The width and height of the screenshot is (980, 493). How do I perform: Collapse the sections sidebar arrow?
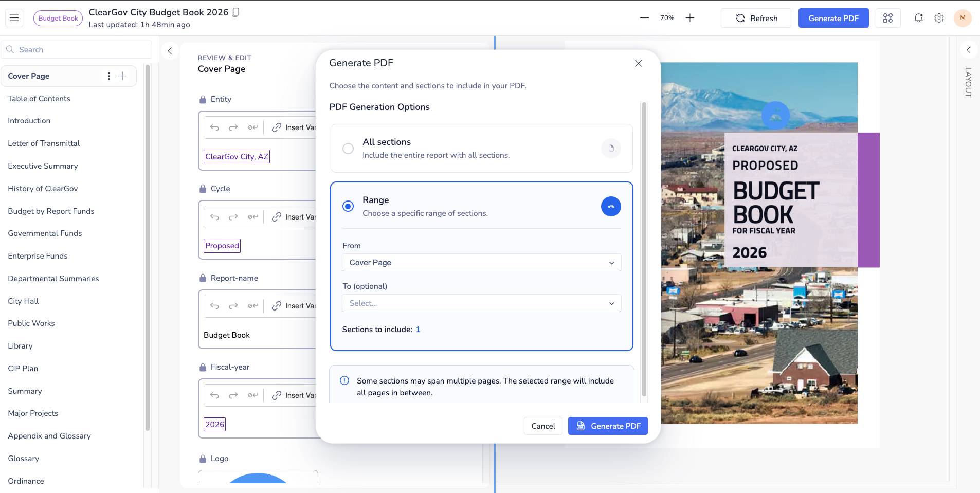[170, 51]
